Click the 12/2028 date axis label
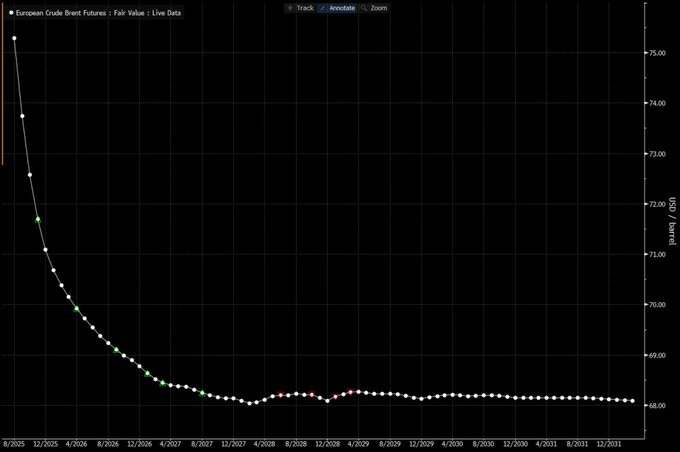The image size is (680, 452). coord(327,444)
